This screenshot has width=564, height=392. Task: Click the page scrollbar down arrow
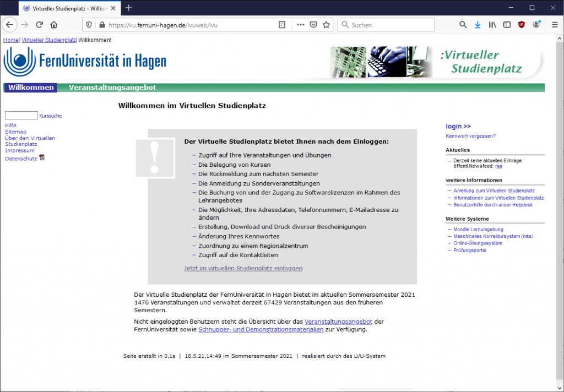(560, 388)
